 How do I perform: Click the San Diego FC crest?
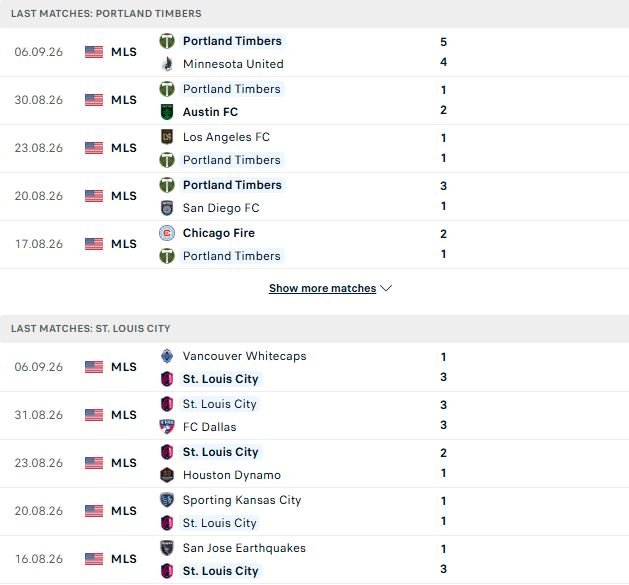click(167, 208)
